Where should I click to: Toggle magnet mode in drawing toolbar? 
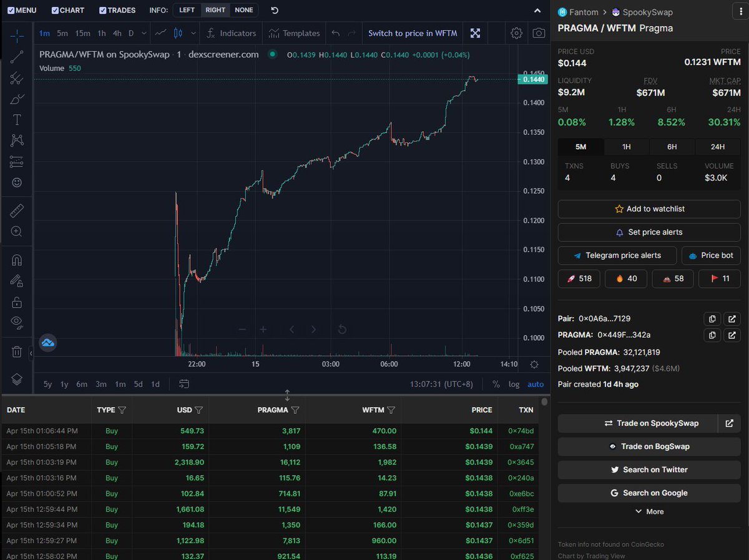[17, 260]
